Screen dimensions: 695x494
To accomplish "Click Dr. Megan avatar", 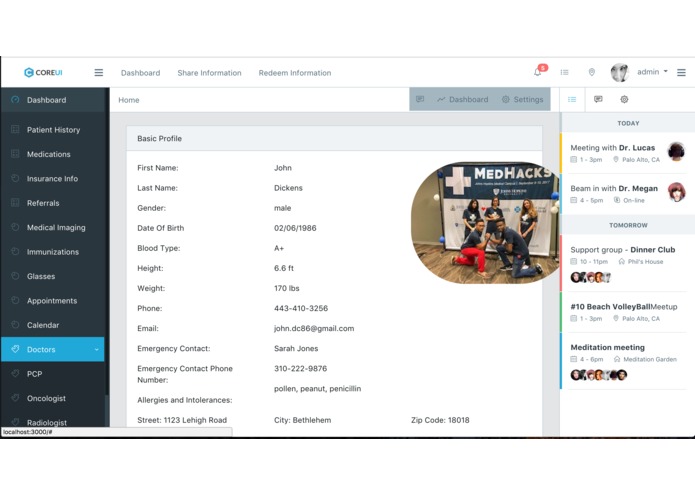I will [676, 192].
